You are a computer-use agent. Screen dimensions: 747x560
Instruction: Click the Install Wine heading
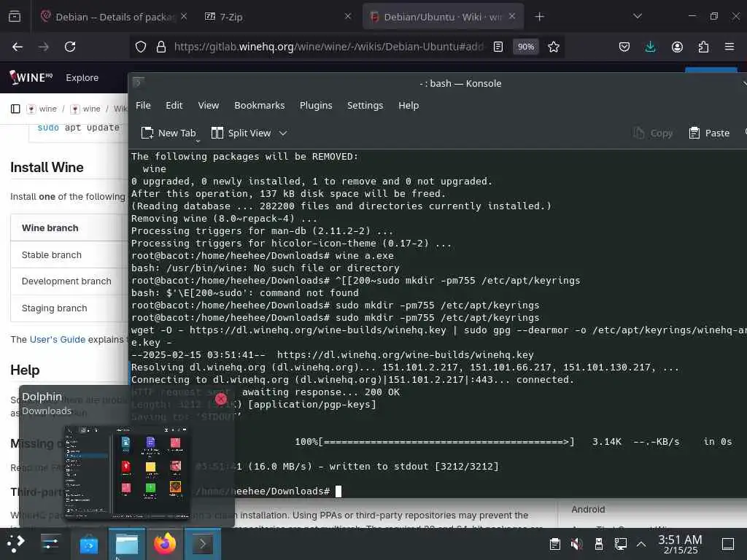(47, 167)
